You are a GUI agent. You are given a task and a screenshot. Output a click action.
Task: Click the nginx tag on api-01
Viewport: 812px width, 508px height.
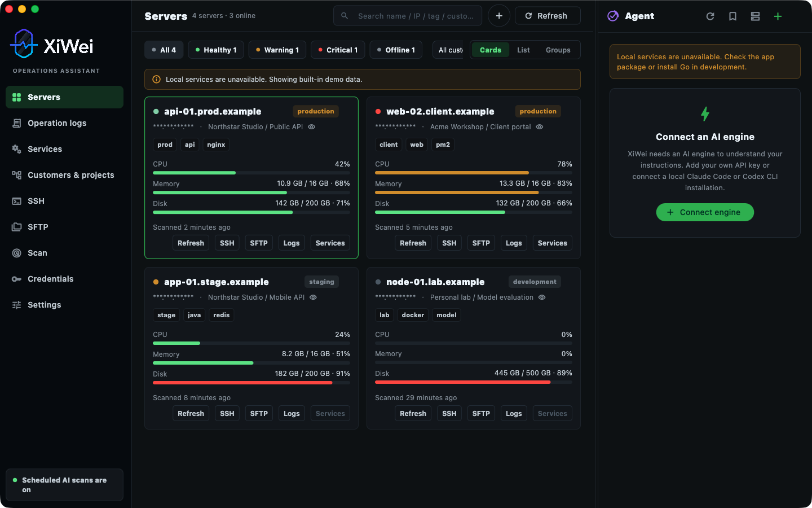[x=216, y=144]
